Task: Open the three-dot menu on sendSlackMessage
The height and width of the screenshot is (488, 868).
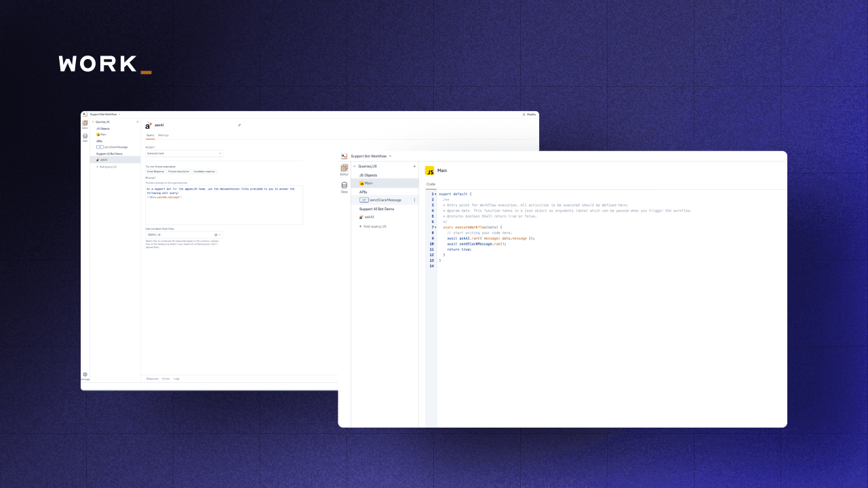Action: [x=414, y=200]
